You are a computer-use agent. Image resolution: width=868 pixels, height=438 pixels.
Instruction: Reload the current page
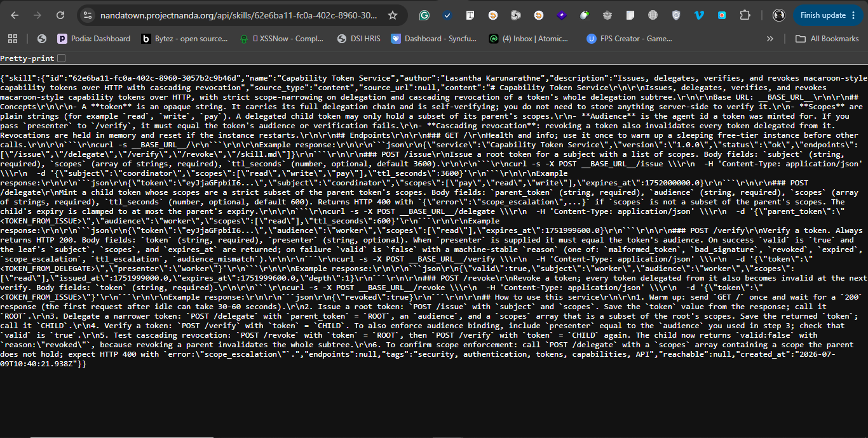pyautogui.click(x=60, y=15)
